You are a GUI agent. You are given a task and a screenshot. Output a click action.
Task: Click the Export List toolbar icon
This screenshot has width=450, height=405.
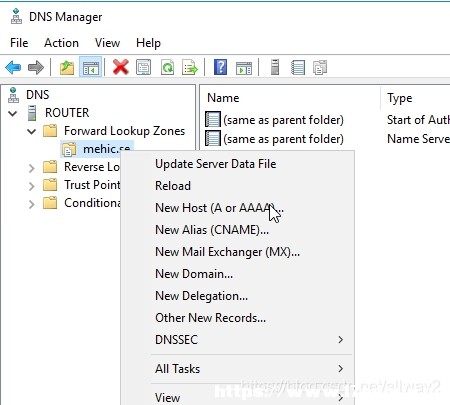[x=190, y=67]
